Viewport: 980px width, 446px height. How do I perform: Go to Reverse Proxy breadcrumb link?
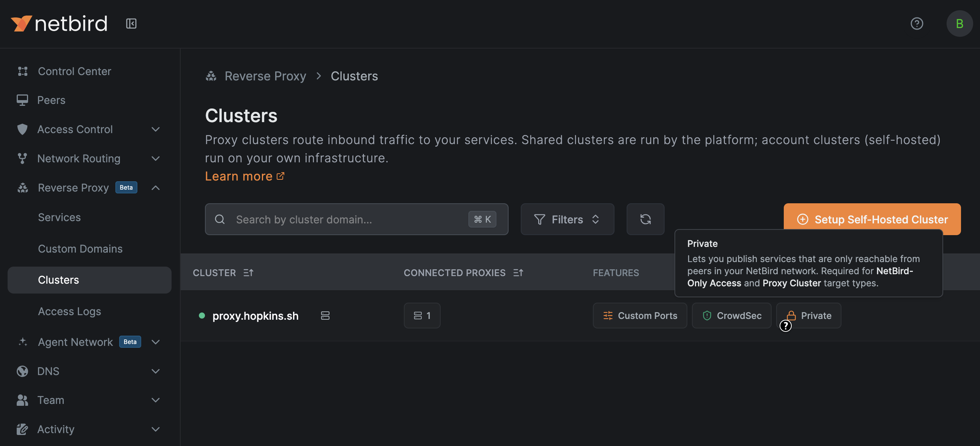tap(265, 76)
